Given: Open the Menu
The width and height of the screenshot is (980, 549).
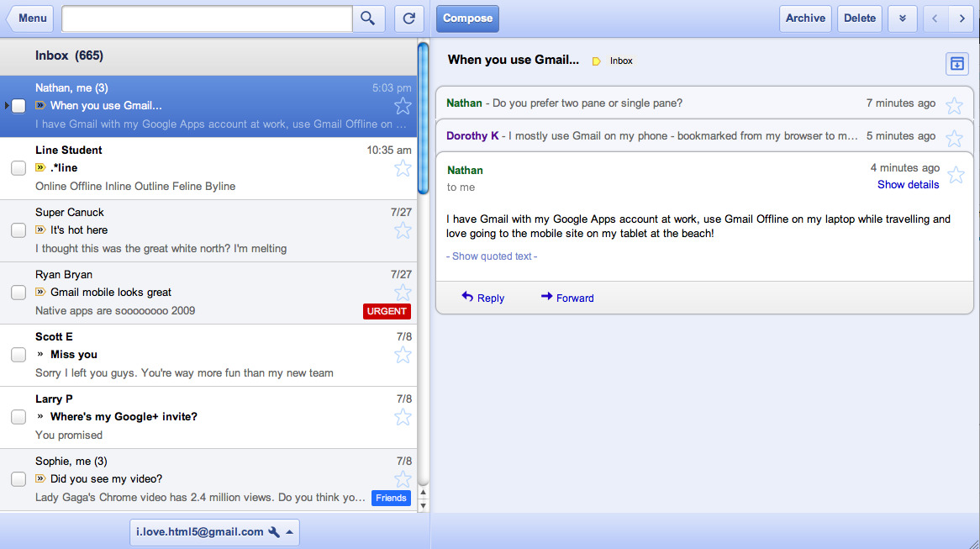Looking at the screenshot, I should 30,18.
